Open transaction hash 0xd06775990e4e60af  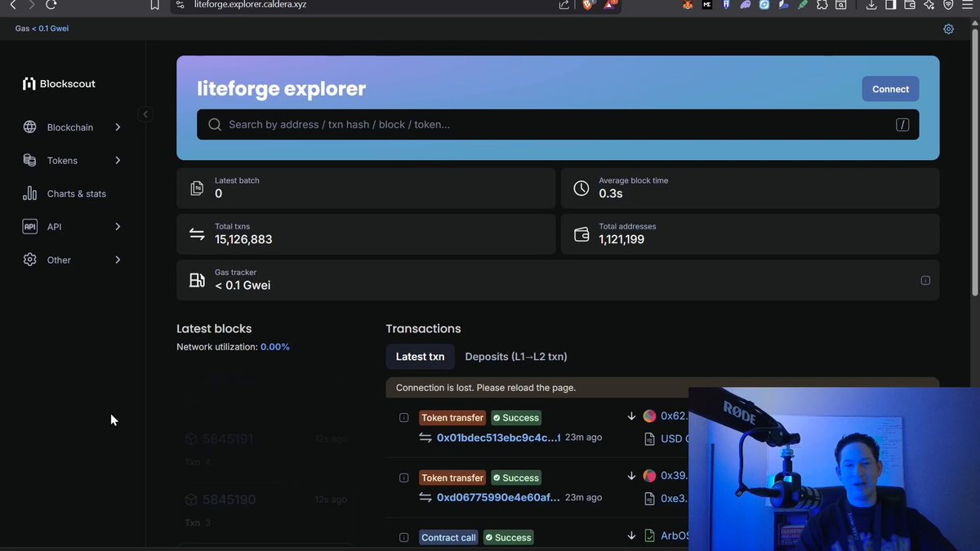point(499,497)
